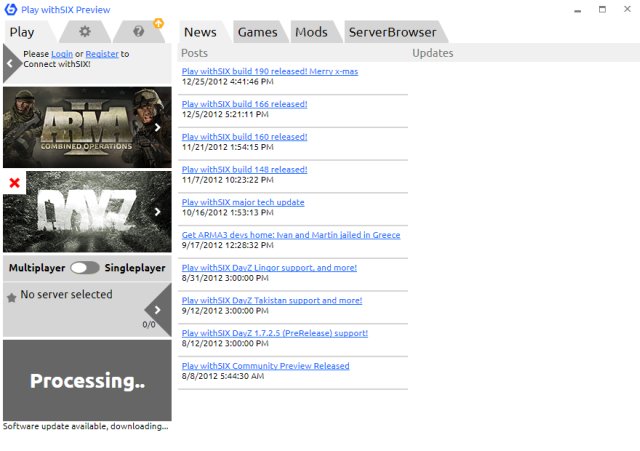Click the Play withSIX logo icon

tap(11, 9)
